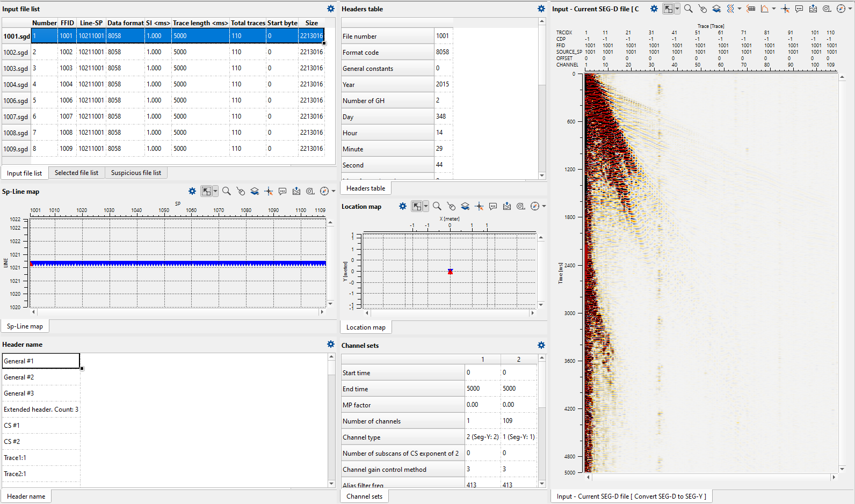Click the crosshair cursor icon in Location map toolbar
The image size is (855, 504).
(479, 206)
